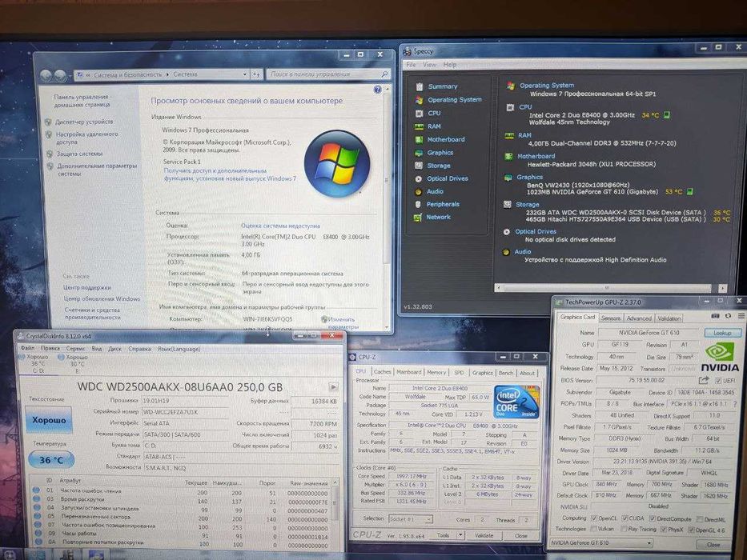Click the help icon in System window
Image resolution: width=747 pixels, height=560 pixels.
pos(377,90)
